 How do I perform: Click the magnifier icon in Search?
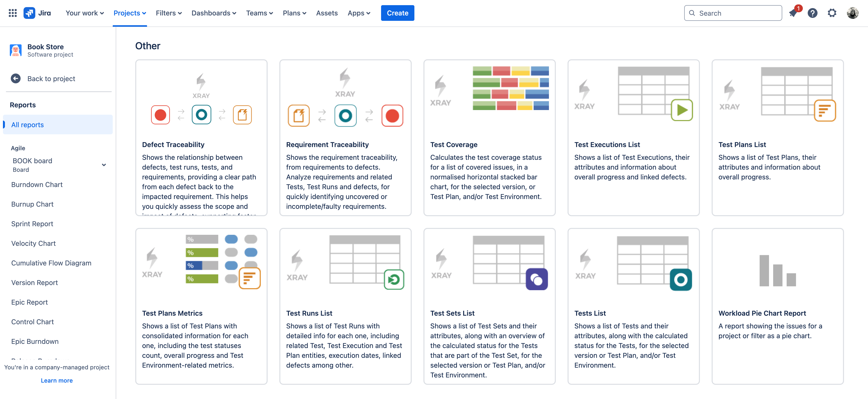pyautogui.click(x=692, y=13)
